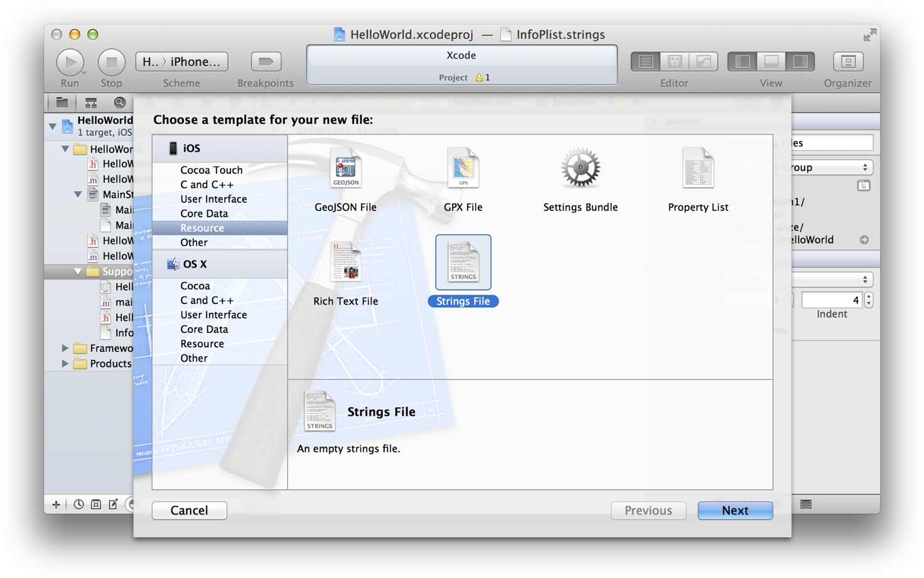Click the Run button to build project
The height and width of the screenshot is (578, 924).
pos(70,61)
